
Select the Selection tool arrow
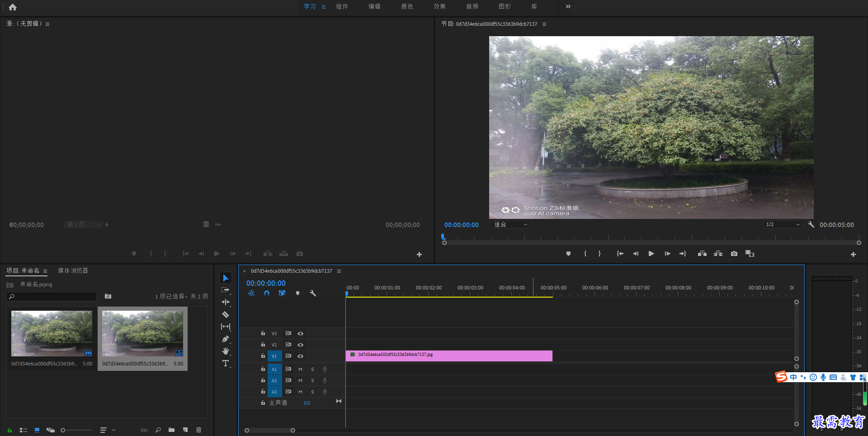(226, 278)
